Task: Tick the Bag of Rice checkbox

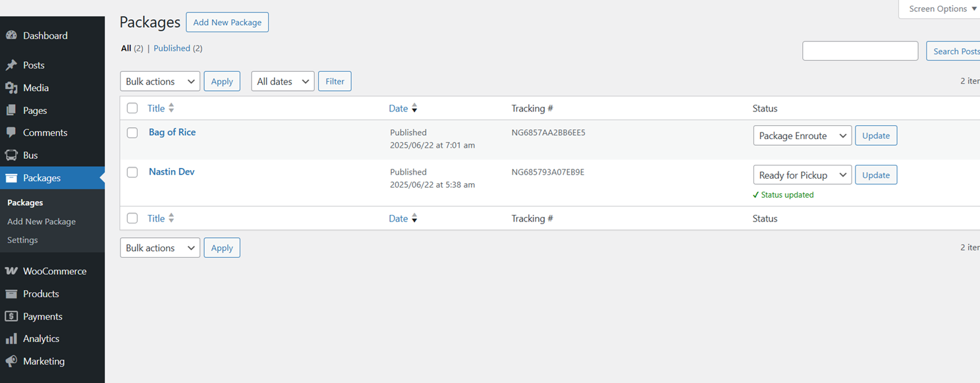Action: [x=132, y=133]
